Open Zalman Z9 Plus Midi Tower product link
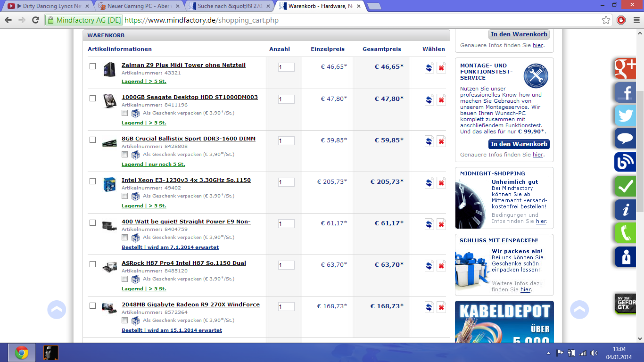Image resolution: width=644 pixels, height=362 pixels. (183, 65)
